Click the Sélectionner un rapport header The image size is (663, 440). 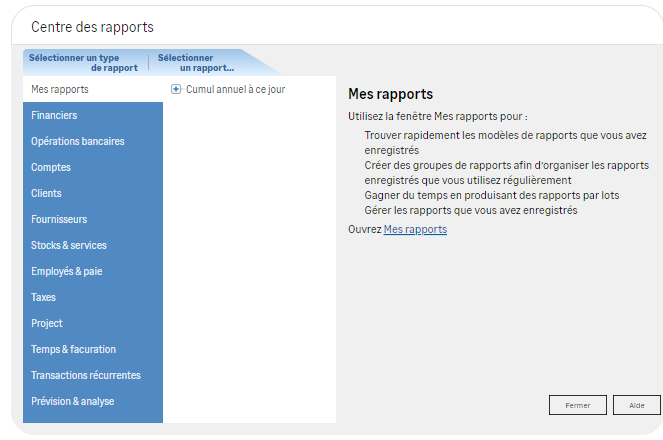(x=196, y=63)
